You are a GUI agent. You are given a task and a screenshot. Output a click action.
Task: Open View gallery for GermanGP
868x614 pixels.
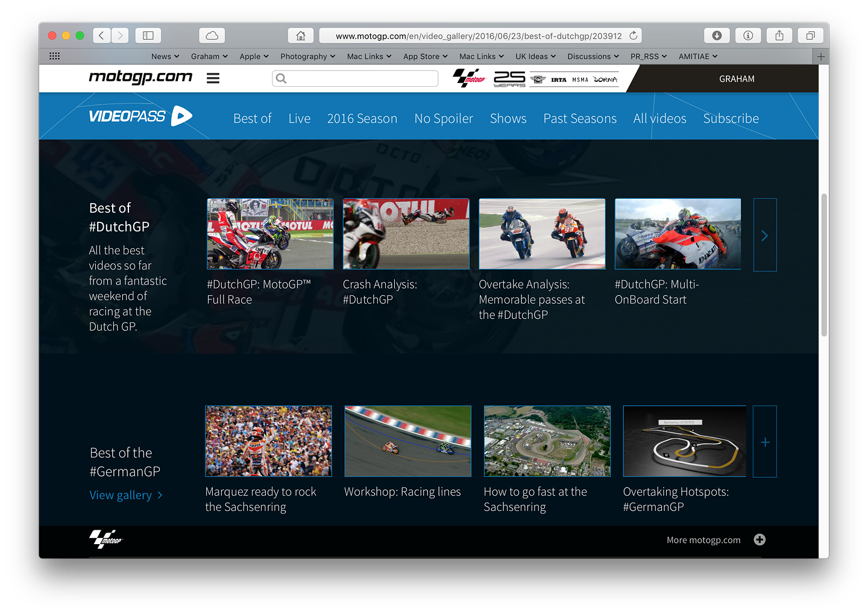coord(126,495)
